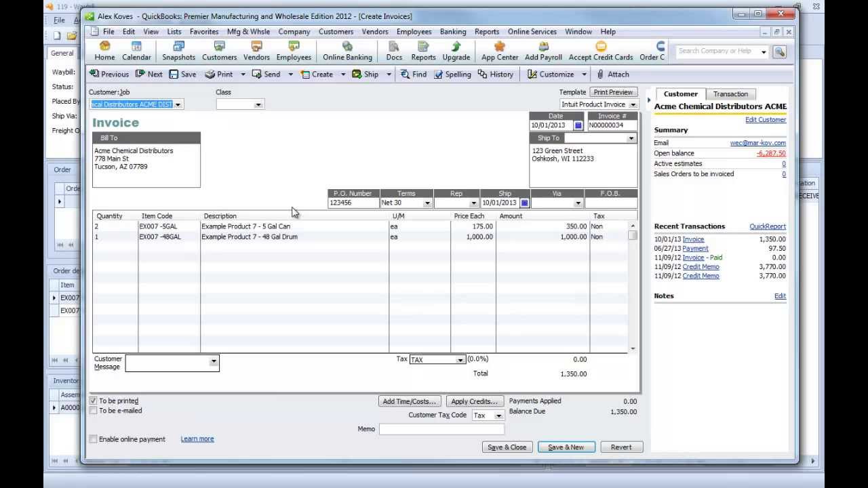Open the Via dropdown
The height and width of the screenshot is (488, 868).
tap(578, 203)
